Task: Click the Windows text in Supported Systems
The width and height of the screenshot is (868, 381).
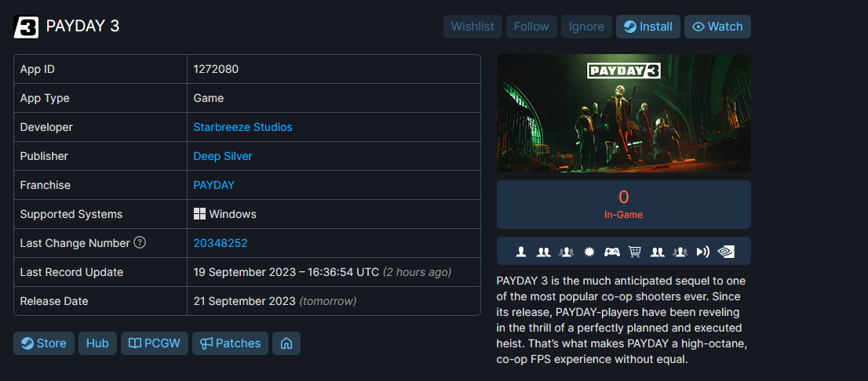Action: pyautogui.click(x=232, y=214)
